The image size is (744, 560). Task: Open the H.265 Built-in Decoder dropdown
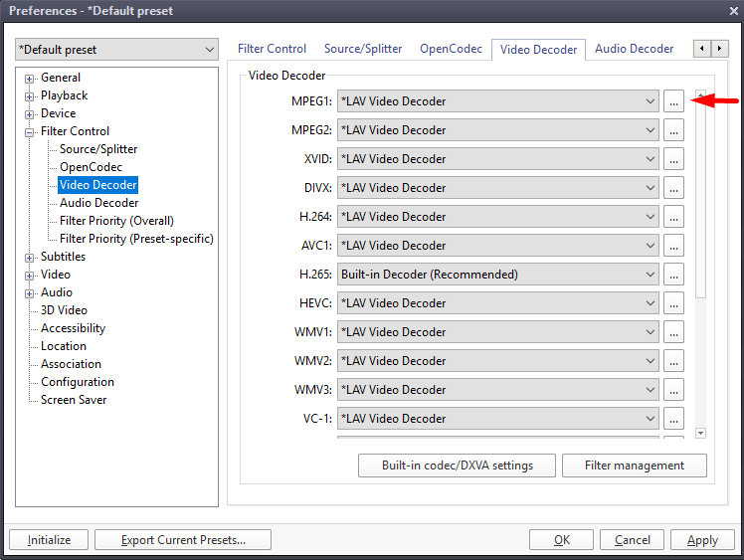tap(497, 275)
